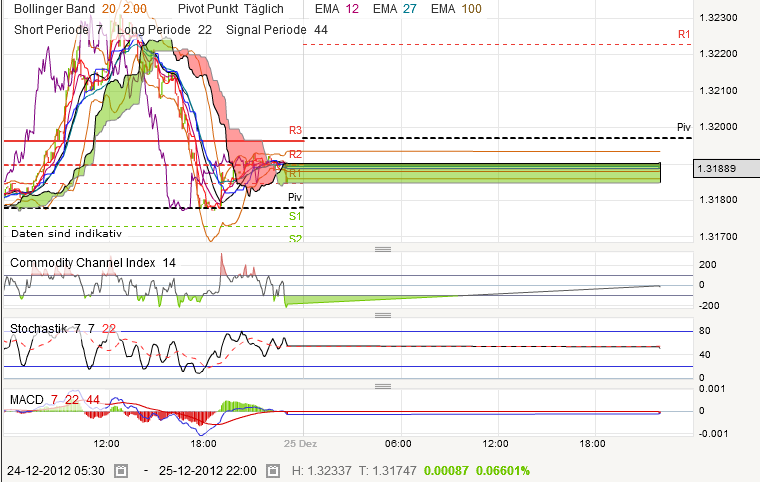760x482 pixels.
Task: Click the Daten sind indikativ notice
Action: tap(66, 234)
